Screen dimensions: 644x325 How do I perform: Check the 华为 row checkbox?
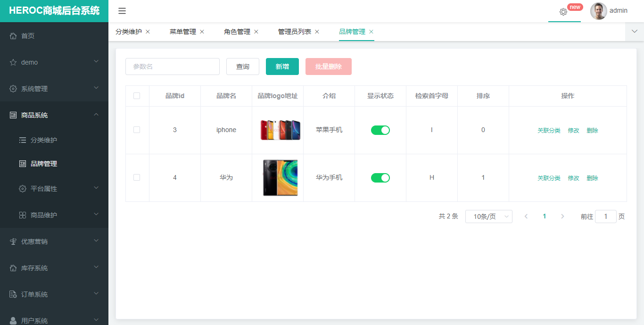(x=137, y=177)
